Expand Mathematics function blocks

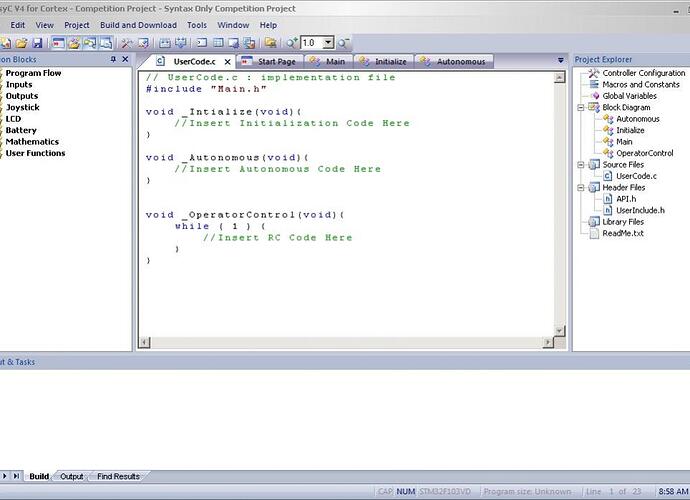click(x=32, y=142)
